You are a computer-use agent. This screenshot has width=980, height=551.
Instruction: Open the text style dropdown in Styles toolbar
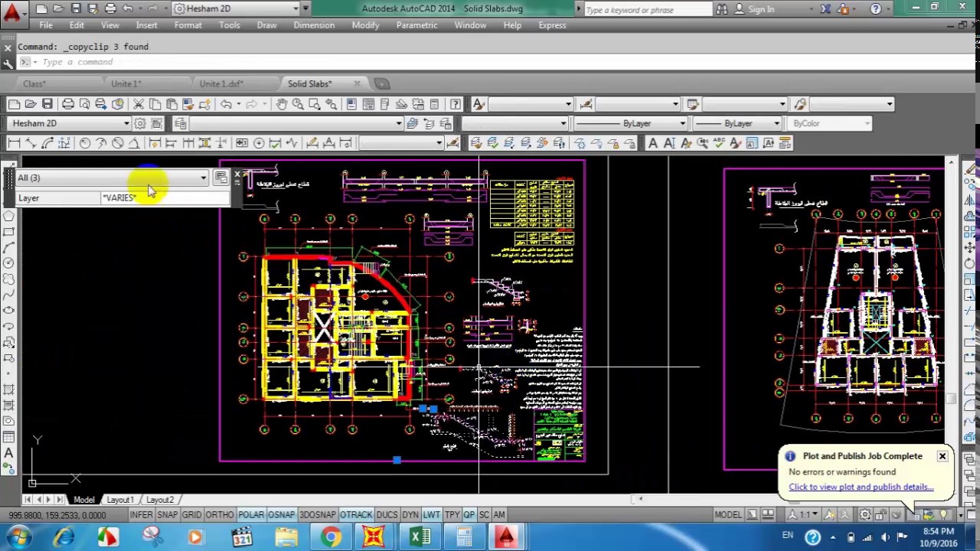530,104
